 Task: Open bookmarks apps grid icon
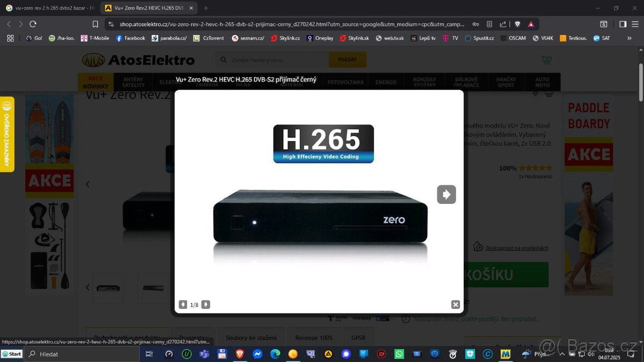tap(10, 38)
